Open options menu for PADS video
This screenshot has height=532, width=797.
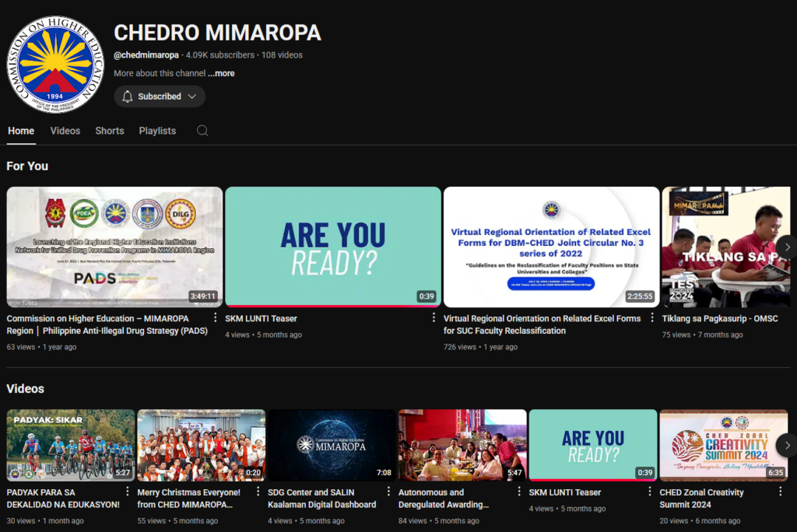point(215,317)
